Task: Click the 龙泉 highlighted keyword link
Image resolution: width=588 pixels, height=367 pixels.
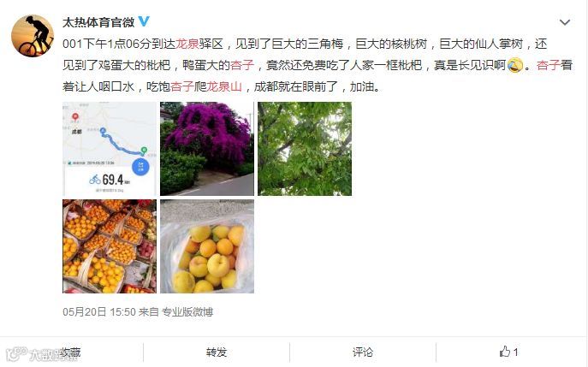Action: (x=187, y=44)
